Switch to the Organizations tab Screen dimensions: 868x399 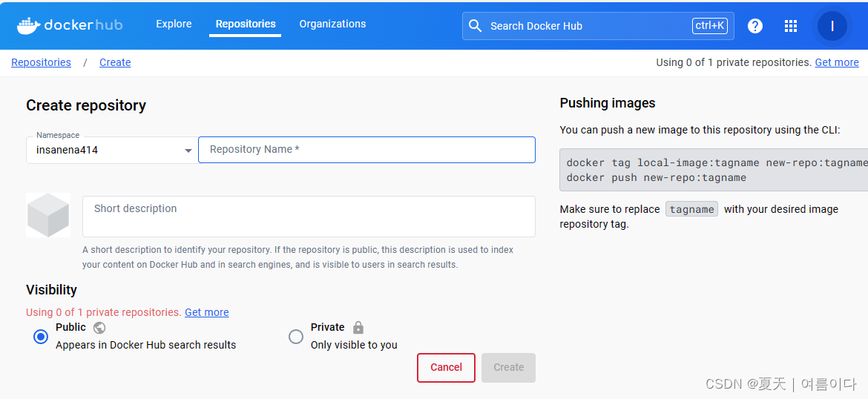[x=332, y=24]
